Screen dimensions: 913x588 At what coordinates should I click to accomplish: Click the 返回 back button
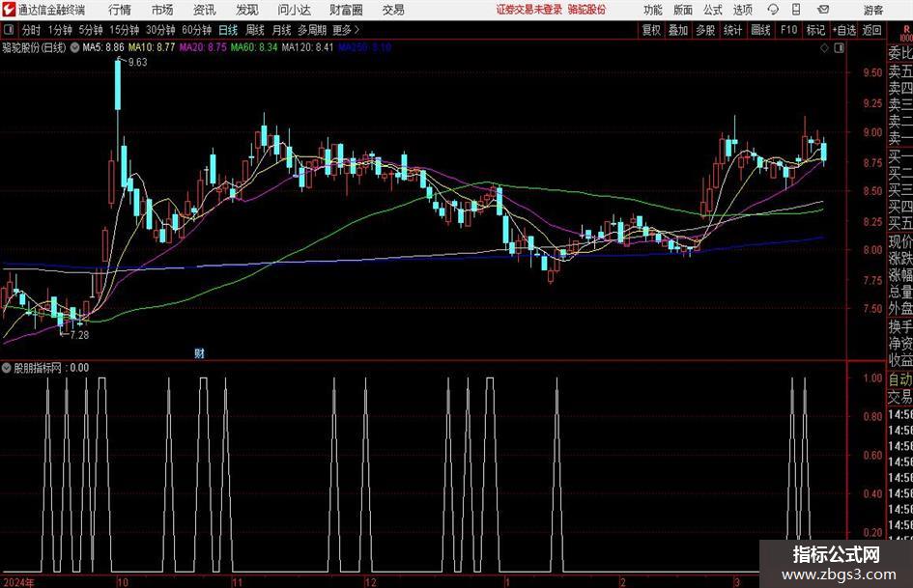point(872,30)
